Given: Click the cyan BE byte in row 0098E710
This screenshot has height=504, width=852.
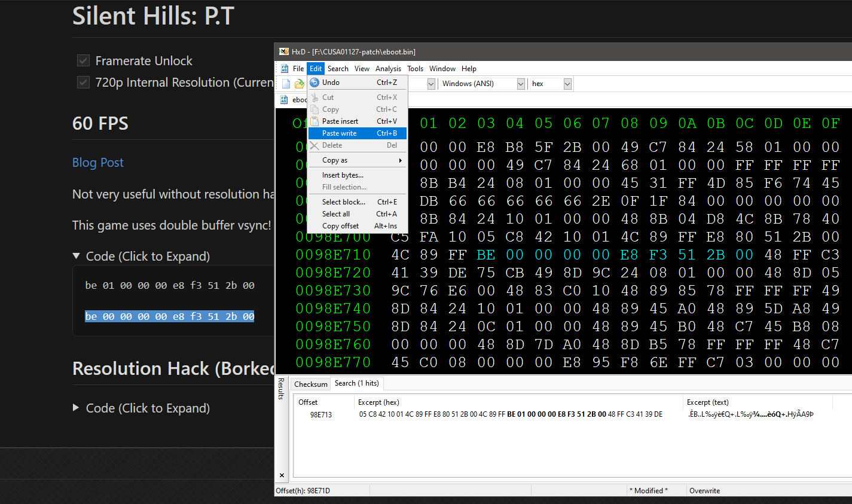Looking at the screenshot, I should coord(486,255).
